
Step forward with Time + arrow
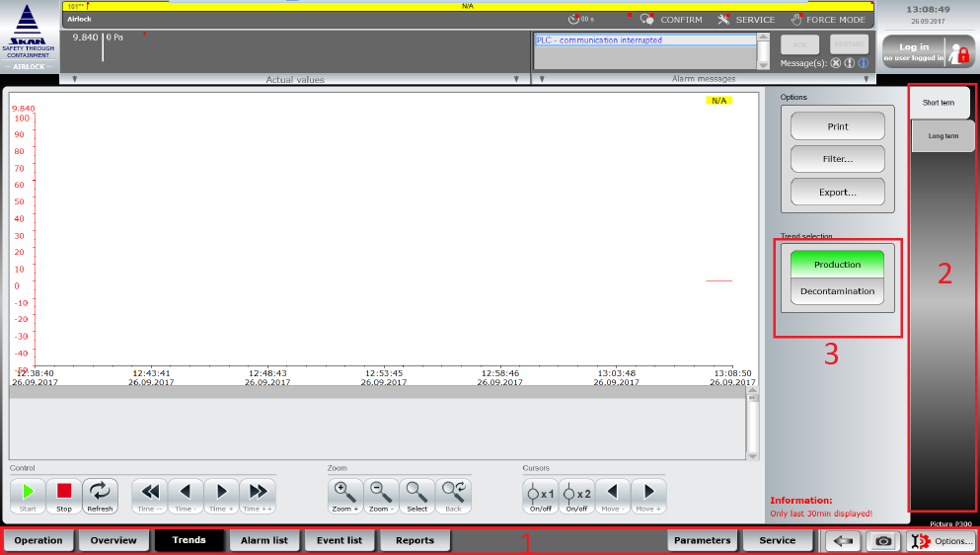coord(221,496)
